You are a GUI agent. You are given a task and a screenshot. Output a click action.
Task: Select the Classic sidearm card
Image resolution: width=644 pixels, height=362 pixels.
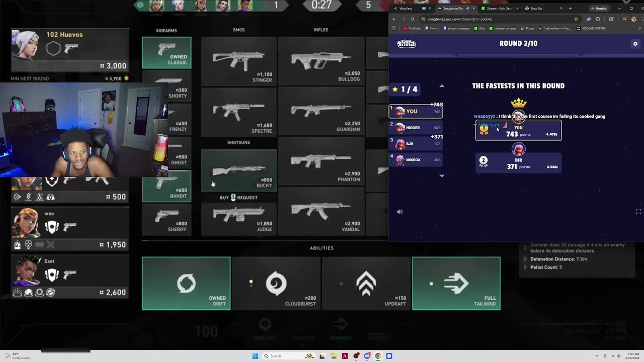click(x=167, y=52)
